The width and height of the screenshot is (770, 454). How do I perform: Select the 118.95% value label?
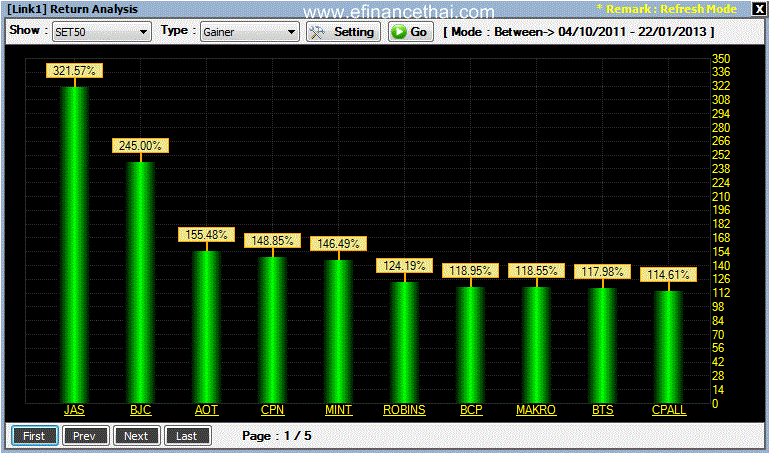click(x=470, y=271)
